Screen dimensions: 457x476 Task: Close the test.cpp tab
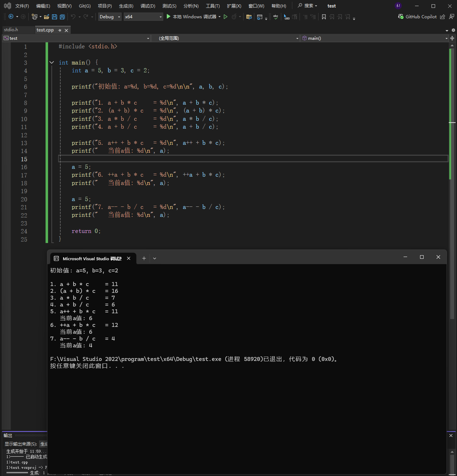click(66, 30)
